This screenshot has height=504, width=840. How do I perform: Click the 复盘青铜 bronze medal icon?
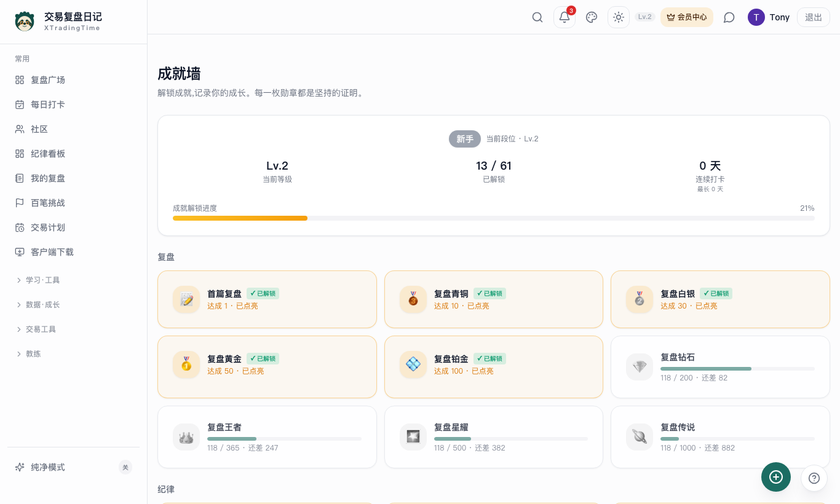pos(413,299)
